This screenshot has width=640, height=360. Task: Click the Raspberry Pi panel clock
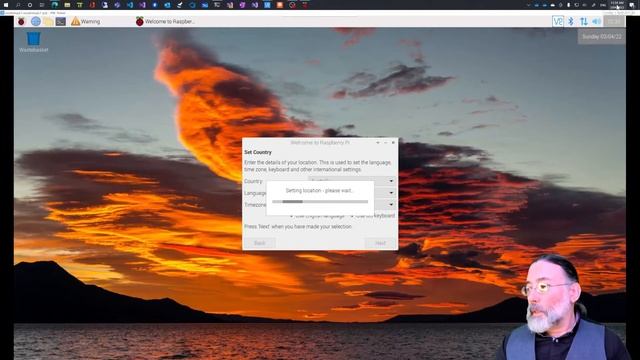click(613, 21)
